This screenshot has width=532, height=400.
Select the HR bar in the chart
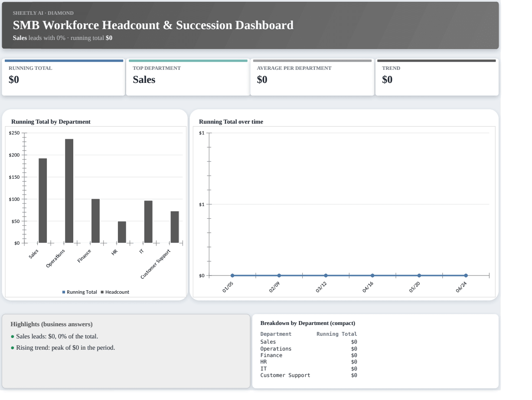[x=122, y=232]
